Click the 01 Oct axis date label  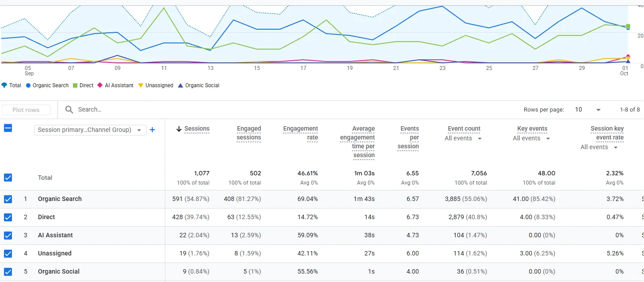(624, 71)
